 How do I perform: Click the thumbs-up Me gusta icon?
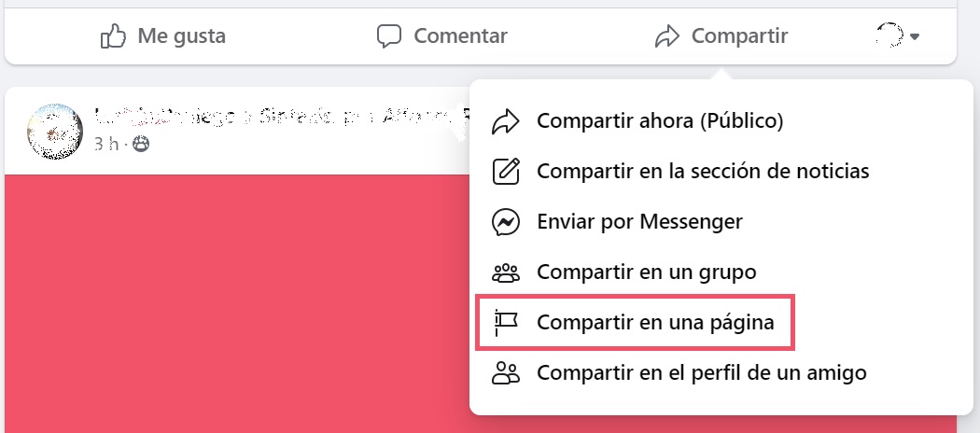click(x=113, y=36)
